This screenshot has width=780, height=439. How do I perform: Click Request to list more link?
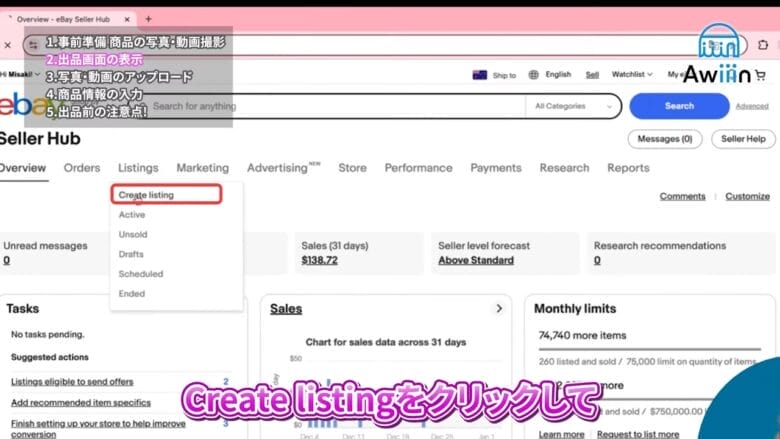pyautogui.click(x=638, y=434)
